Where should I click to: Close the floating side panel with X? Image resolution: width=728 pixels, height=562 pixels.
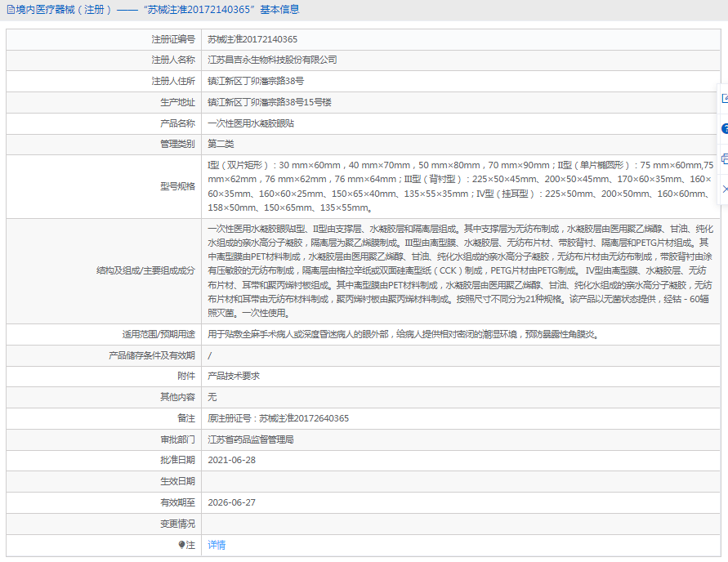[725, 189]
